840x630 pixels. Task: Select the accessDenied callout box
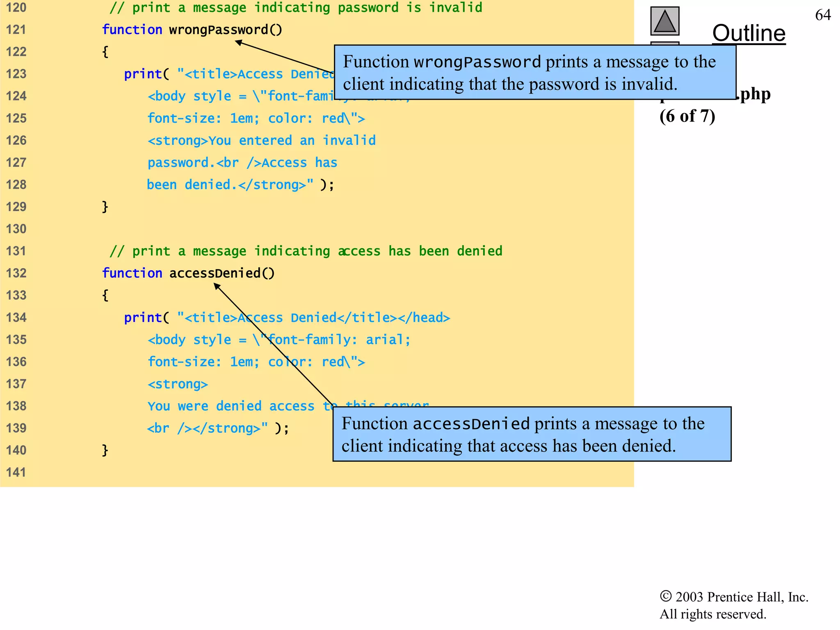pyautogui.click(x=532, y=434)
